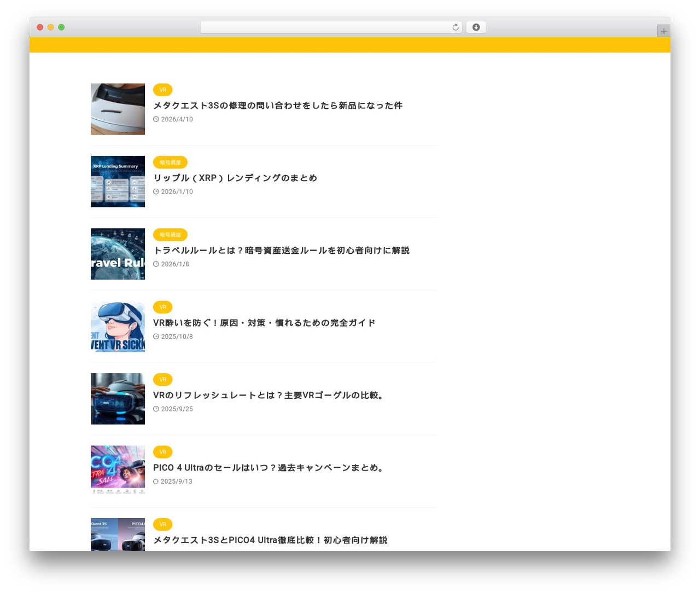Open the Quest 3S vs PICO4 Ultra comparison
This screenshot has height=593, width=700.
[270, 540]
